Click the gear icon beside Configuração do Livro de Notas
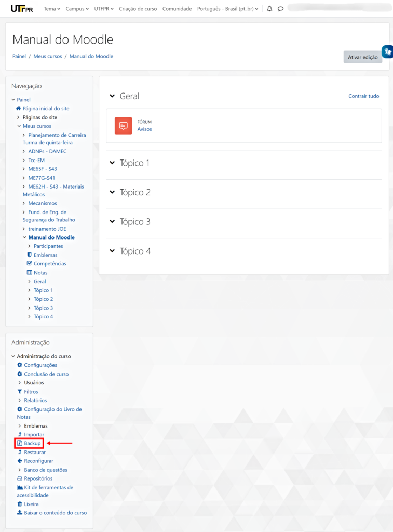Screen dimensions: 393x532 click(20, 409)
